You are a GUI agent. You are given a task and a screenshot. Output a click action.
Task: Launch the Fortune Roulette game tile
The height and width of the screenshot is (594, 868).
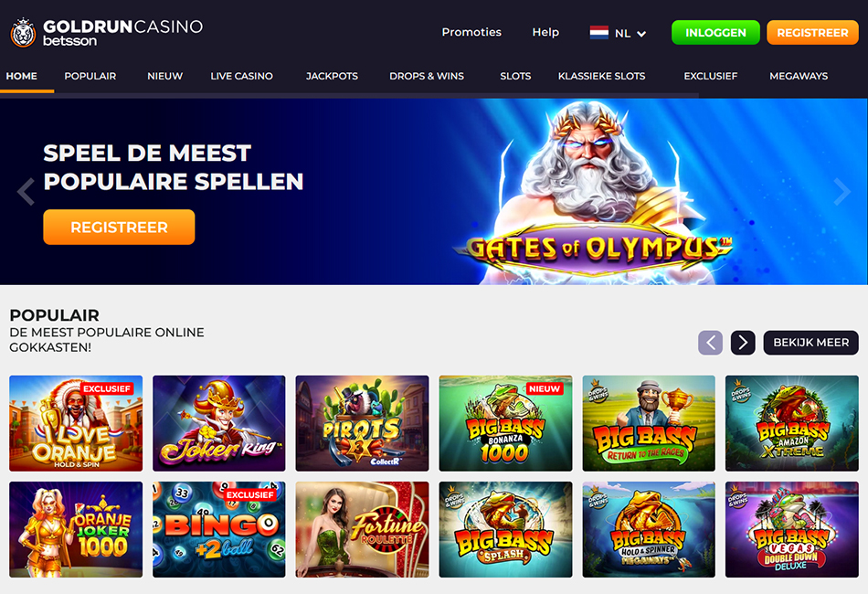pos(362,530)
